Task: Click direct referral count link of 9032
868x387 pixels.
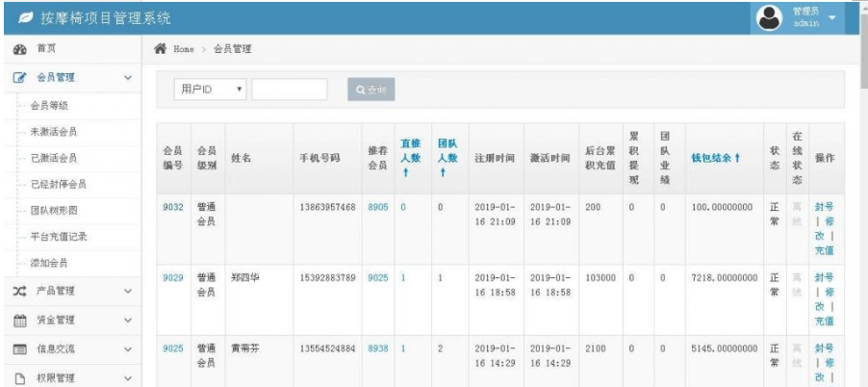Action: (x=403, y=207)
